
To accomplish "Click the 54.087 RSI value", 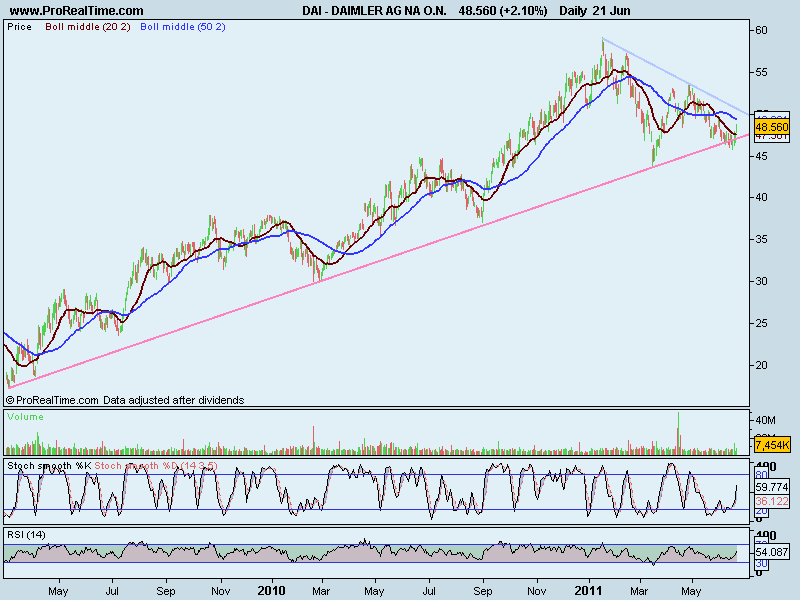I will pyautogui.click(x=772, y=552).
